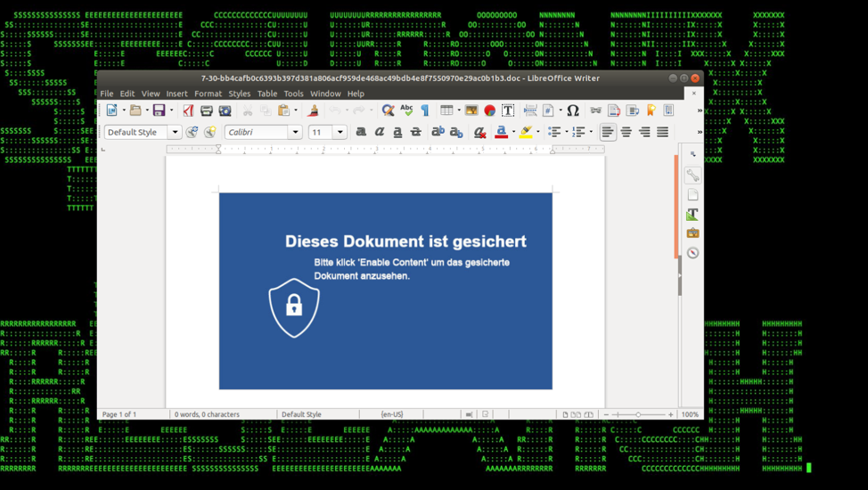
Task: Open the Tools menu
Action: point(293,94)
